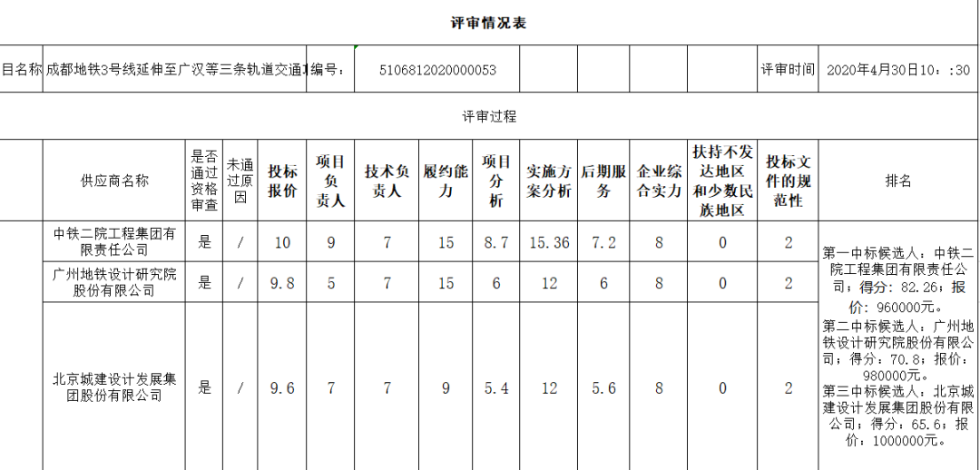Select the merged ranking cell listing 中标候选人
980x470 pixels.
pos(897,346)
